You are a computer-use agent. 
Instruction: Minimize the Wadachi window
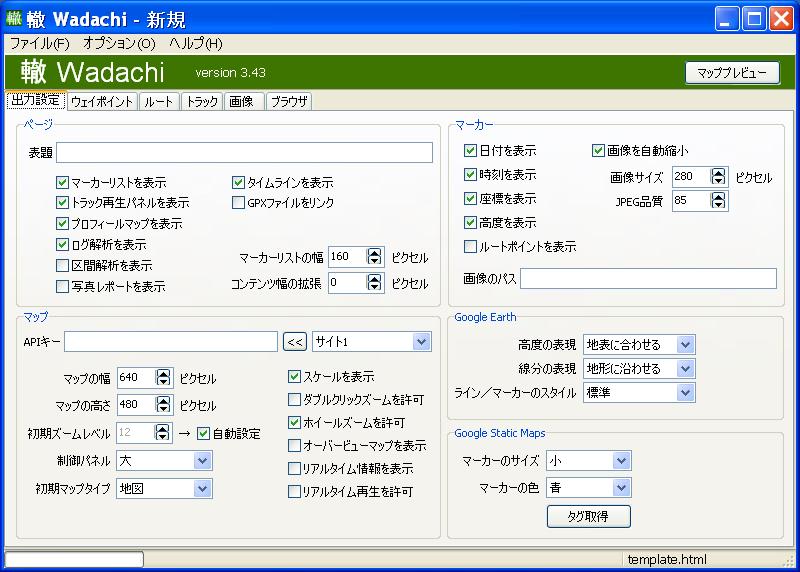(727, 19)
